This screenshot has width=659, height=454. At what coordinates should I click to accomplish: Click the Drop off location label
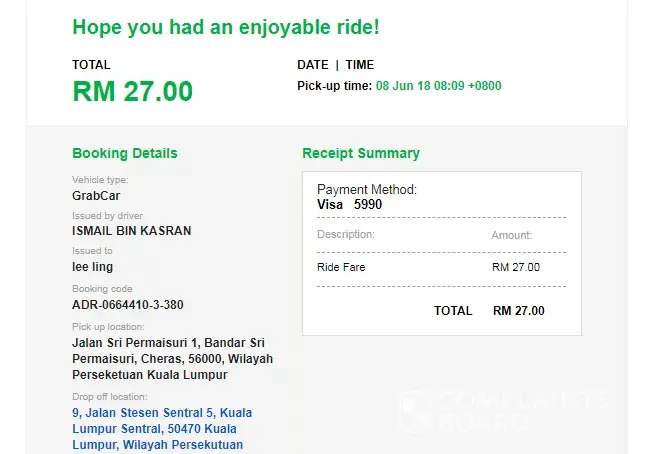click(108, 397)
